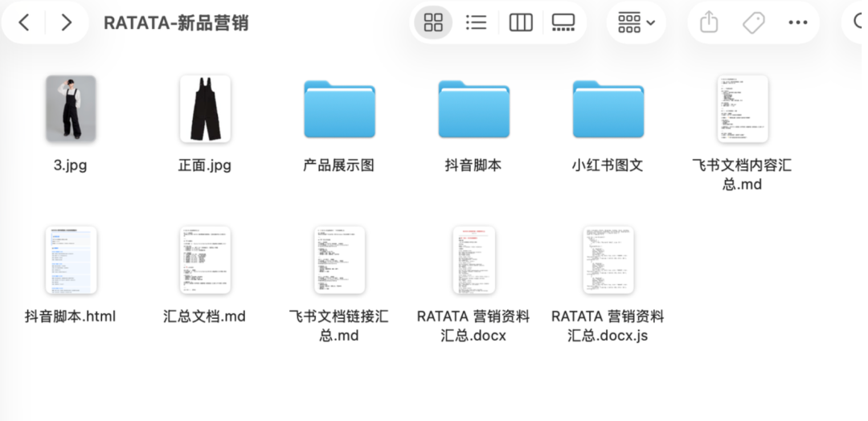Go forward with the right chevron

[x=67, y=22]
